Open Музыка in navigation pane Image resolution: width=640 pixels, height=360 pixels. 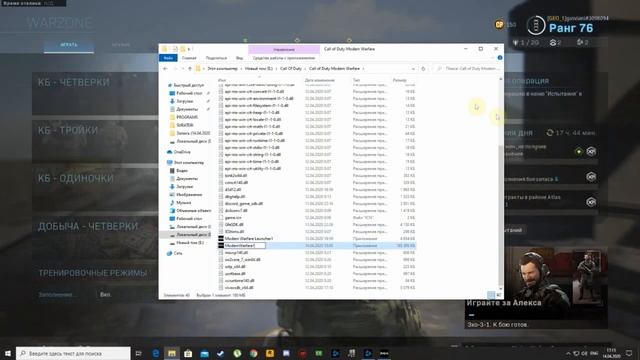click(x=183, y=202)
